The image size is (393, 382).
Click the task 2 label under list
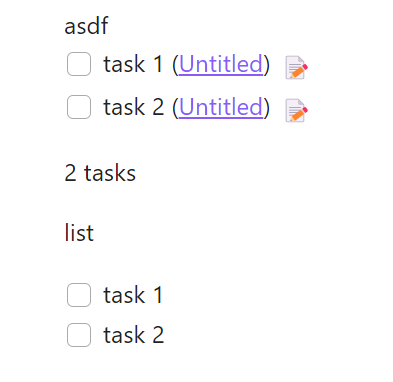click(x=134, y=335)
